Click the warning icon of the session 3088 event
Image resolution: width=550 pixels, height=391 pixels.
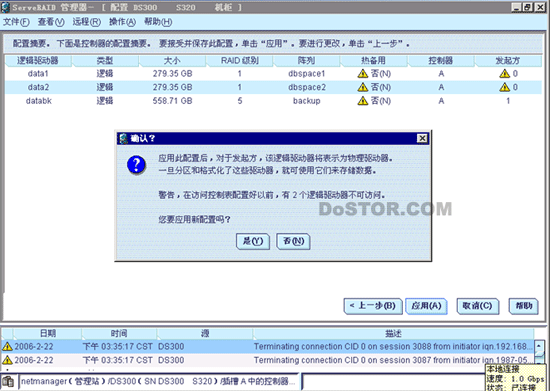click(7, 347)
